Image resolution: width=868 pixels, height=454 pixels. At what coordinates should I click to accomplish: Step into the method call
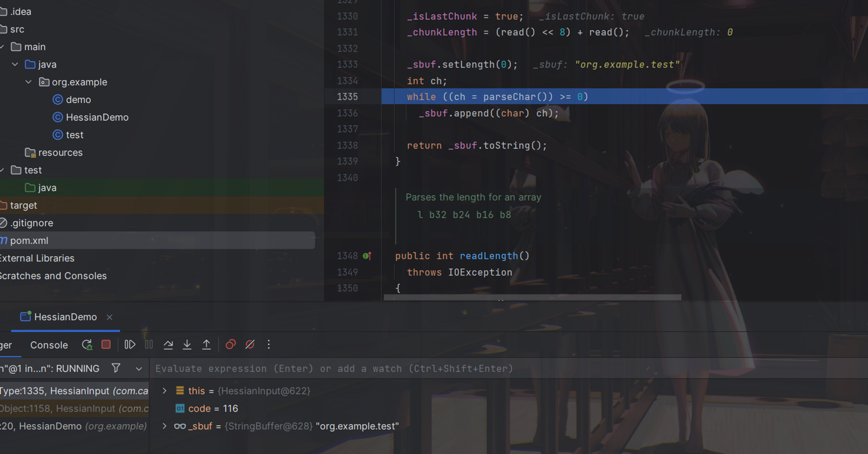coord(187,344)
